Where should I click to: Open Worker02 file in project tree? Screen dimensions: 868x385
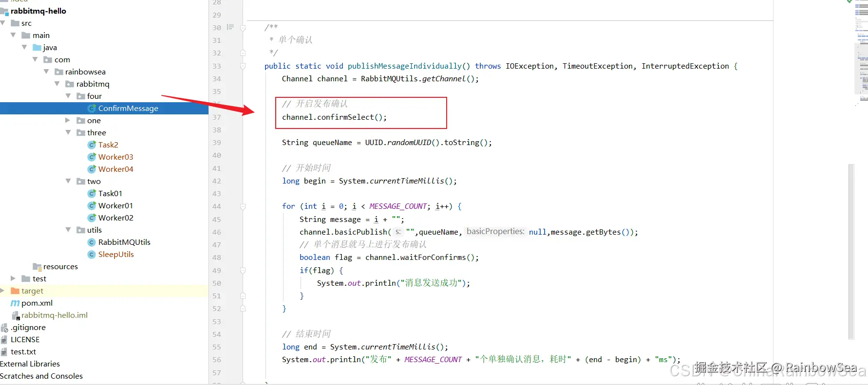[115, 218]
